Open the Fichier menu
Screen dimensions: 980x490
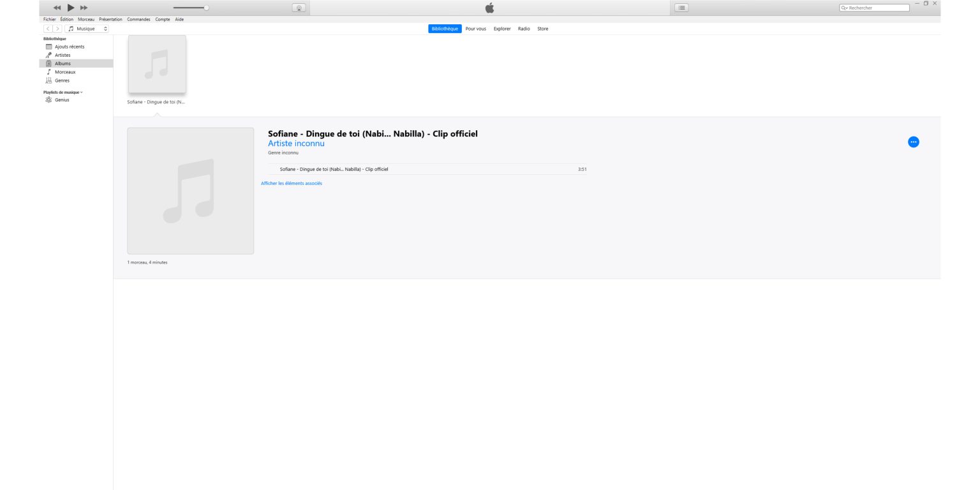50,19
